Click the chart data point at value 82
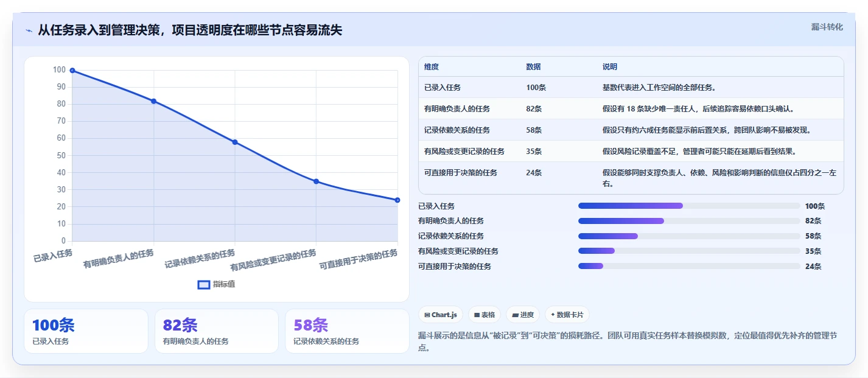Screen dimensions: 868x378 [x=153, y=101]
